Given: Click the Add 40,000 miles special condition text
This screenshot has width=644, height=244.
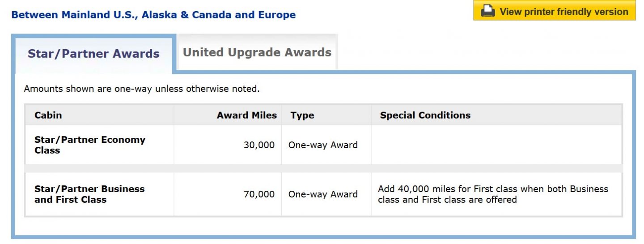Looking at the screenshot, I should pos(493,194).
